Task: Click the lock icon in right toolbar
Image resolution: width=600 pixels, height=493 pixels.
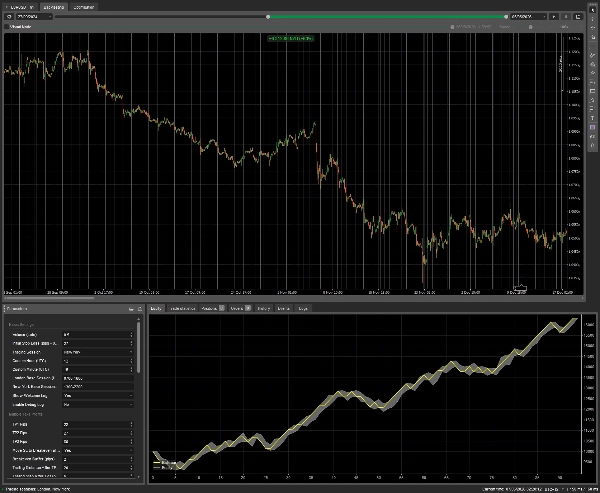Action: click(x=593, y=38)
